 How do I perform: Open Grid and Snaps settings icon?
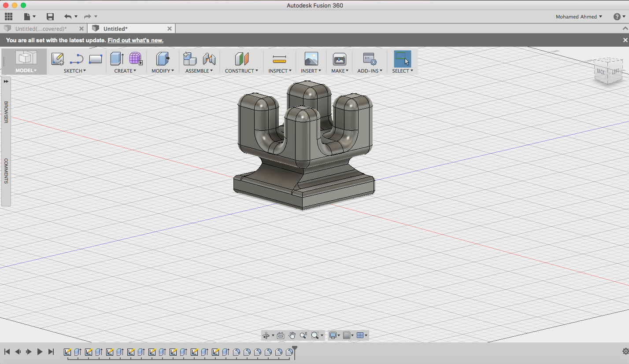pyautogui.click(x=346, y=335)
